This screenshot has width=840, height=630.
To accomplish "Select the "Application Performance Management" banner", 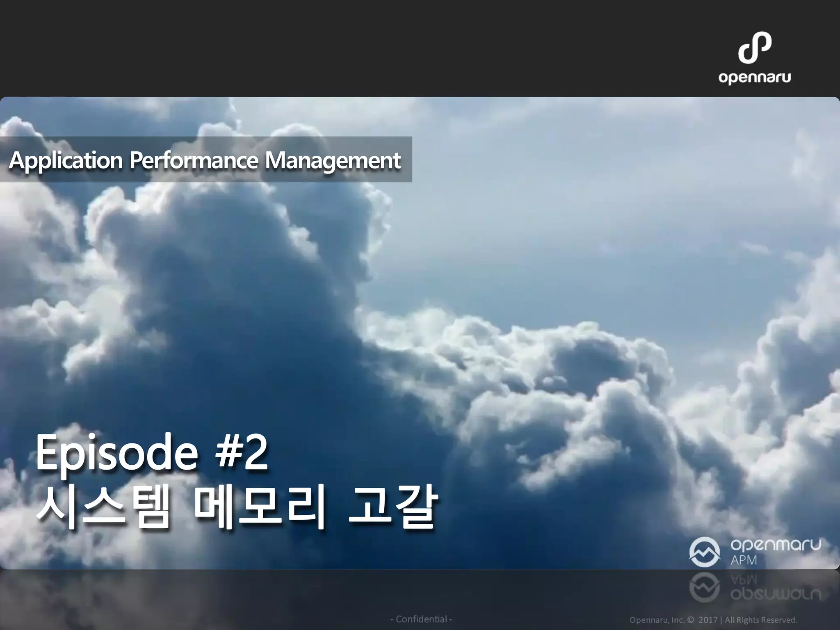I will pyautogui.click(x=205, y=160).
